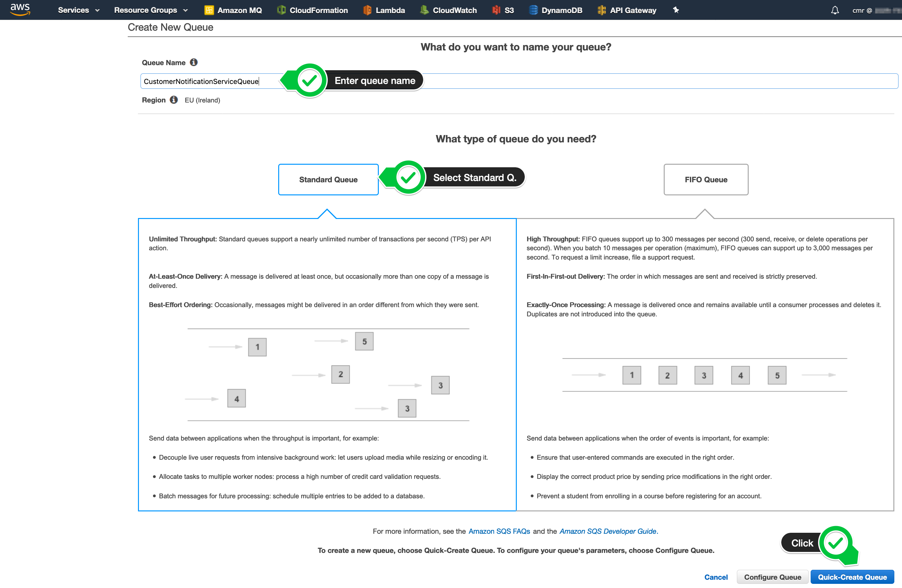
Task: Open the notifications bell
Action: [x=835, y=10]
